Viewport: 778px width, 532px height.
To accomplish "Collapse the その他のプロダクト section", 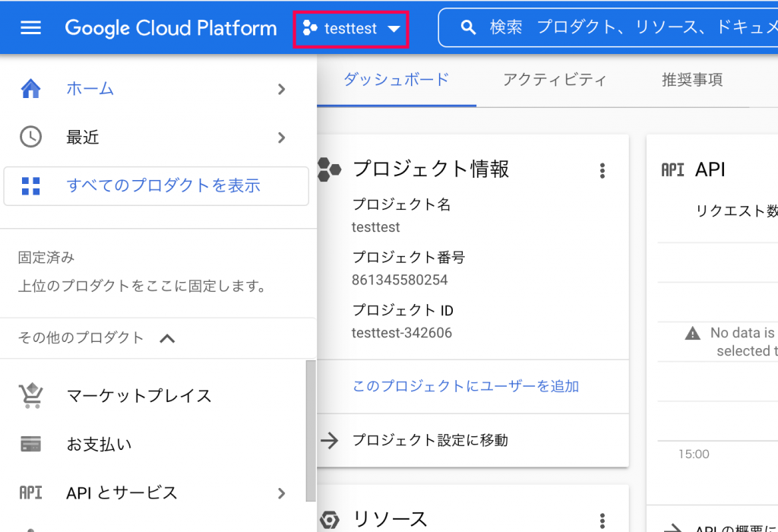I will click(167, 338).
